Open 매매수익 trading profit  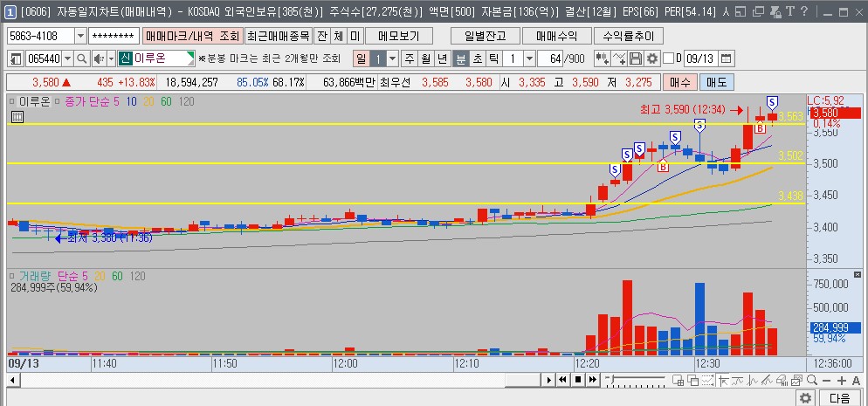(x=556, y=37)
